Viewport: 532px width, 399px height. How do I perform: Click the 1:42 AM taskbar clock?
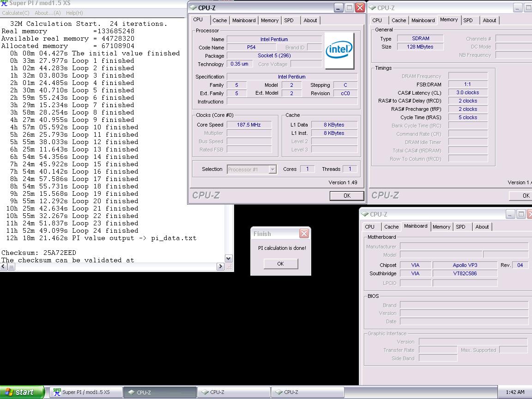tap(515, 392)
